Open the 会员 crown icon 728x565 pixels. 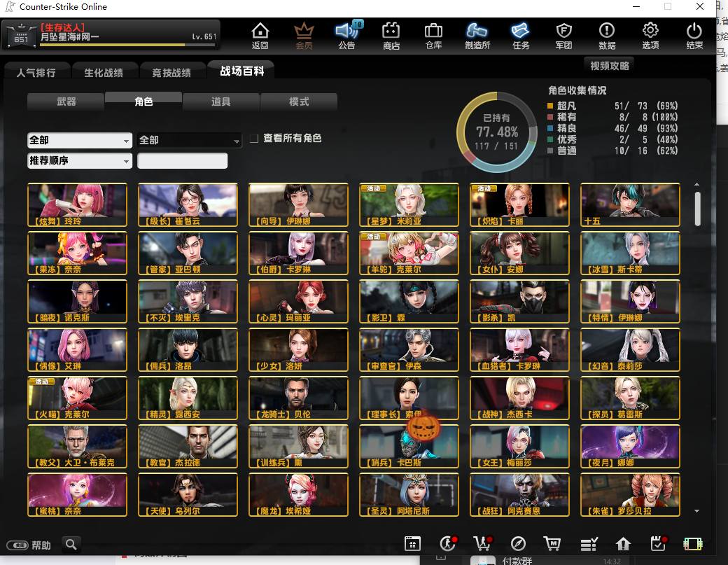pyautogui.click(x=304, y=36)
